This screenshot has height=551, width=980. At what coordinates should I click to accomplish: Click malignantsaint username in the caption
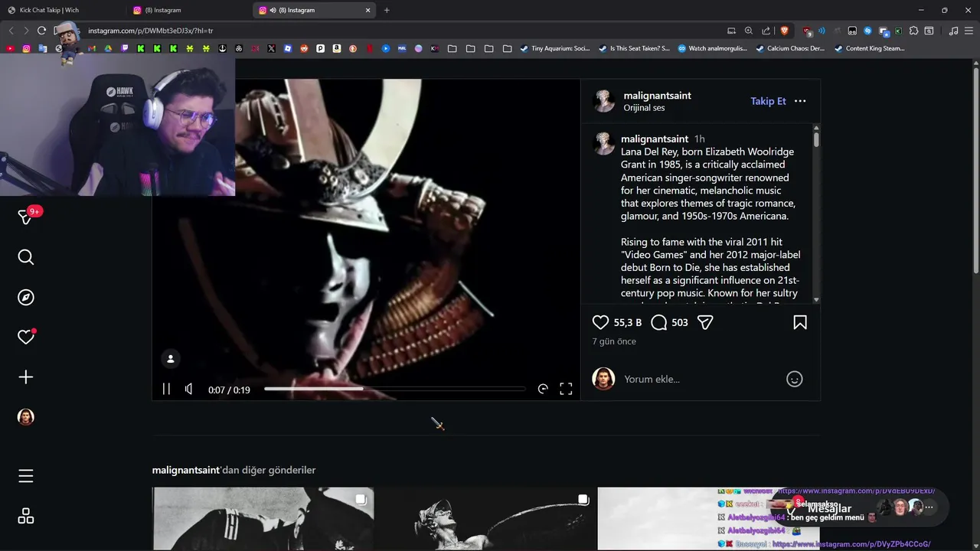pos(655,139)
